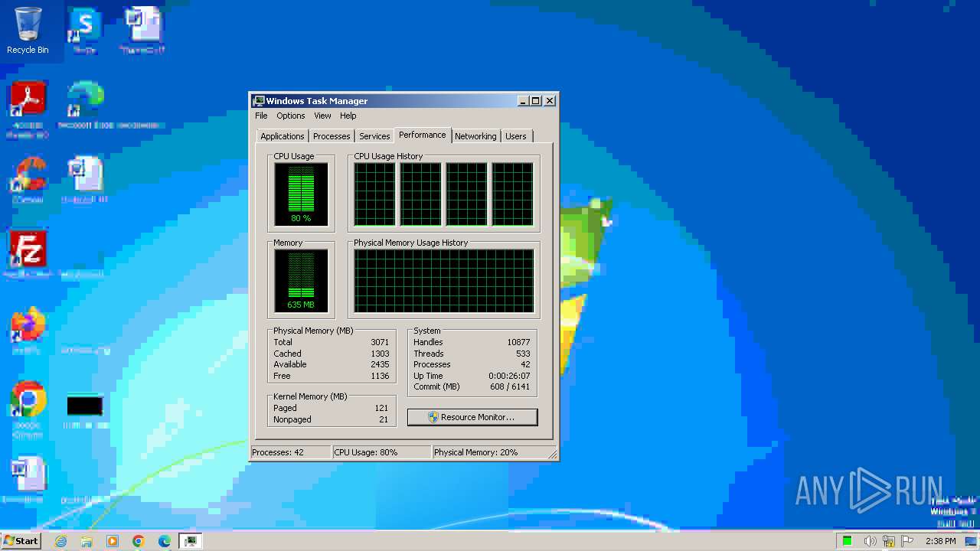The width and height of the screenshot is (980, 551).
Task: Open the Recycle Bin desktop icon
Action: pos(28,31)
